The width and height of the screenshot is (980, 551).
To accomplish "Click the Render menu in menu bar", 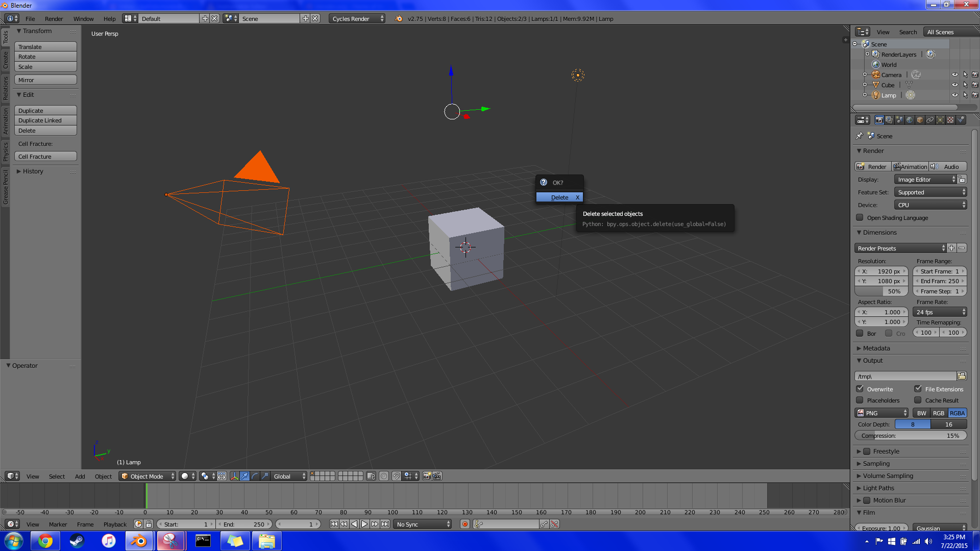I will coord(53,18).
